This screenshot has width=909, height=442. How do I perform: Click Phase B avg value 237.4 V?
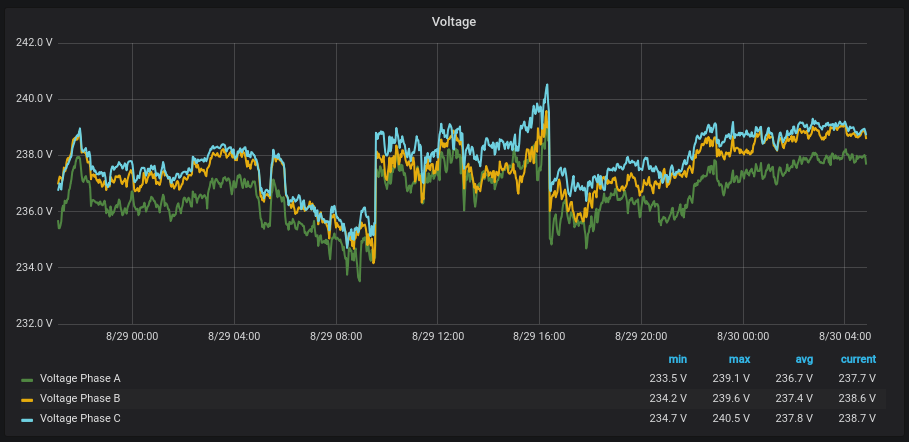click(795, 399)
